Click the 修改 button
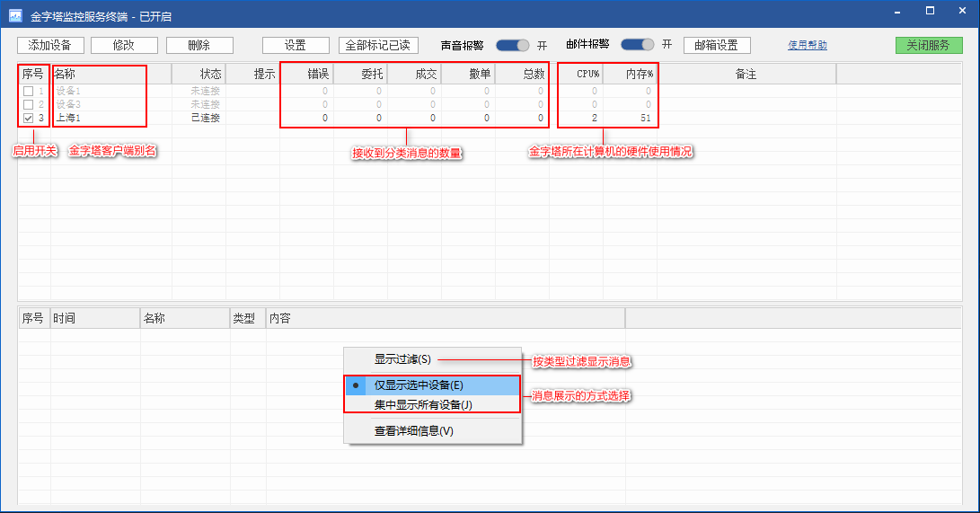The height and width of the screenshot is (513, 980). (x=124, y=45)
